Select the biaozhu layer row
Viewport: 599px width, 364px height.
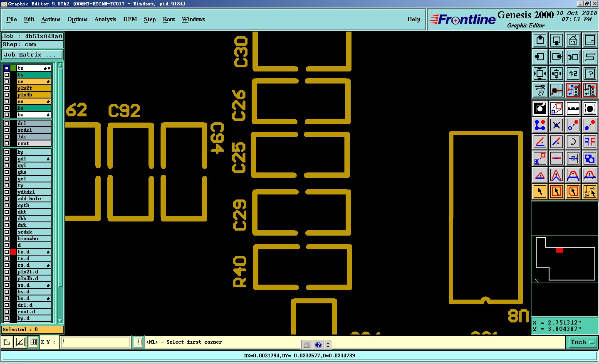[34, 239]
